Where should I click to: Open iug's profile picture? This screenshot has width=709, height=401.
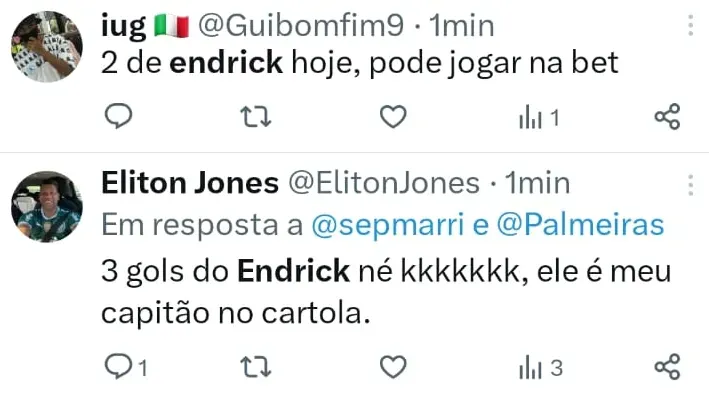pos(47,47)
